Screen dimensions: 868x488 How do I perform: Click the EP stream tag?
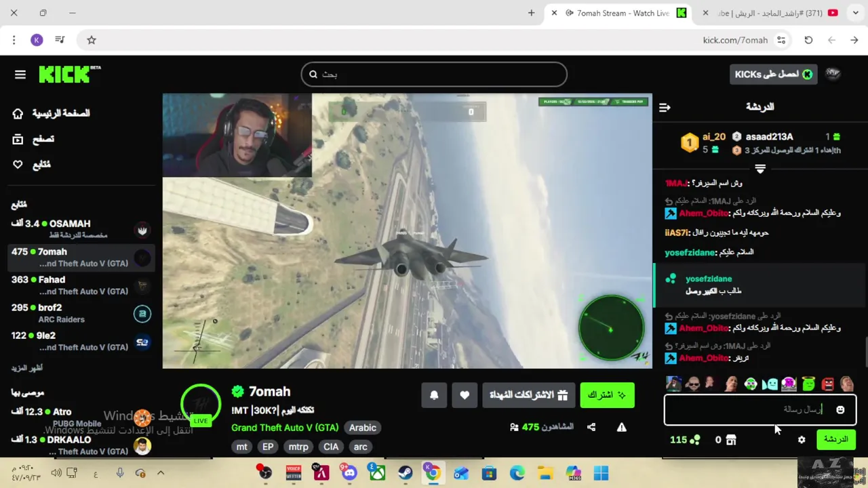tap(268, 447)
